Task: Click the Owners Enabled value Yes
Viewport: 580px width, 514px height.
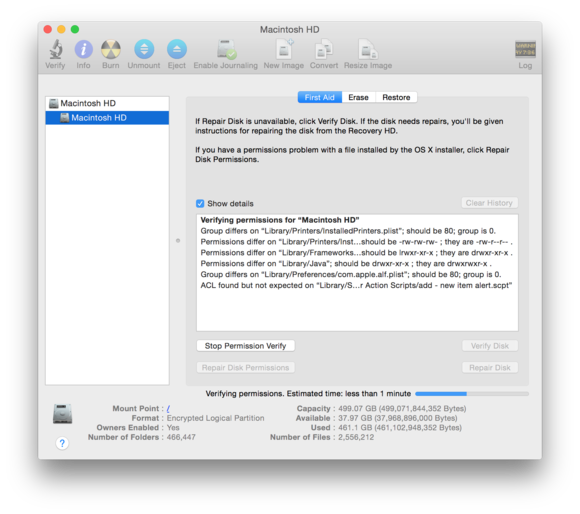Action: pos(173,428)
